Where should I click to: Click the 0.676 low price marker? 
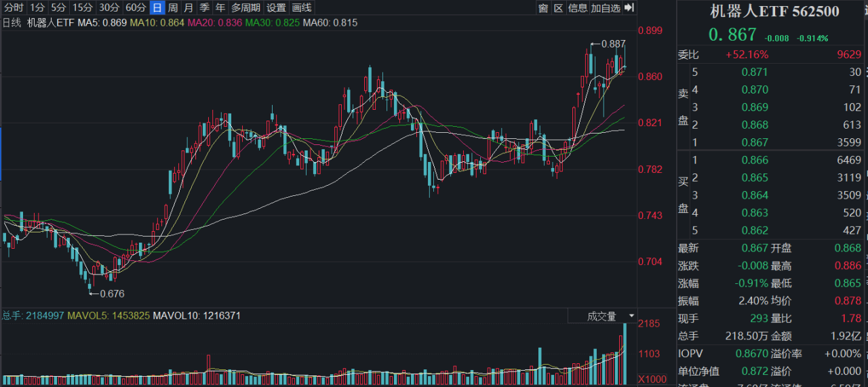[x=112, y=294]
